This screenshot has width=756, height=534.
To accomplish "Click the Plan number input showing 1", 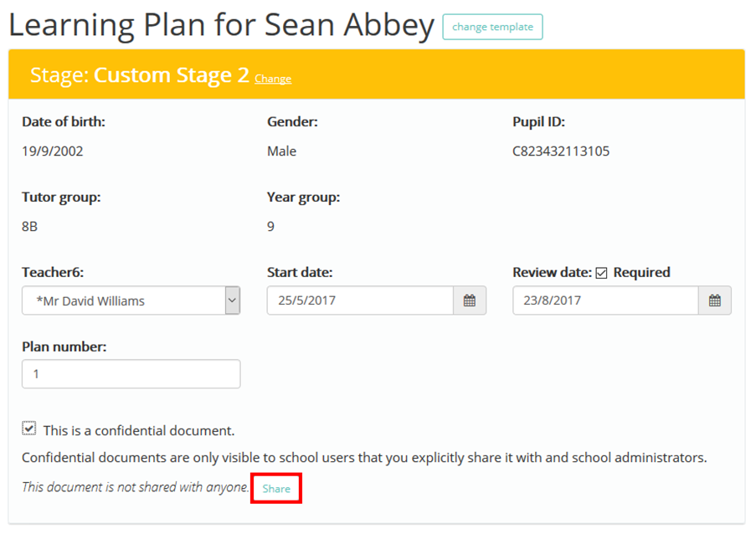I will tap(131, 373).
